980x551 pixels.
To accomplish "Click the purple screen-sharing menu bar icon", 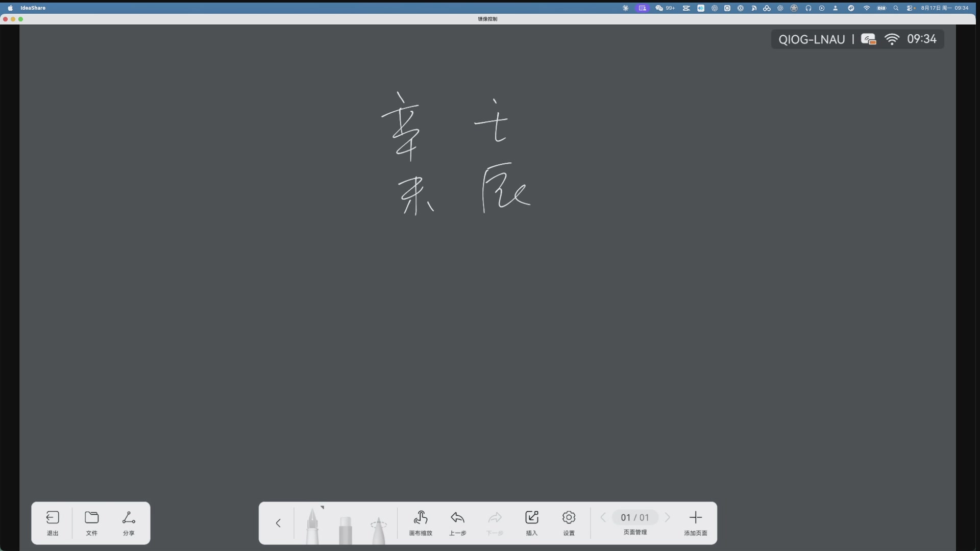I will click(x=642, y=8).
